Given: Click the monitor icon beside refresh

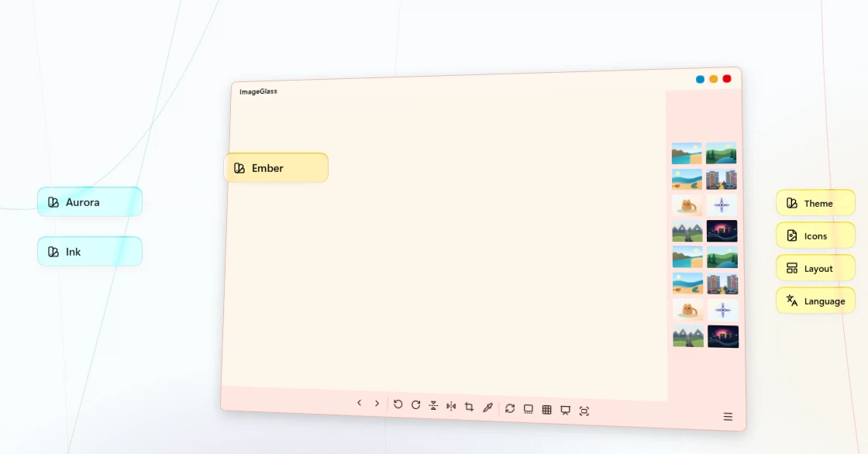Looking at the screenshot, I should click(x=528, y=409).
